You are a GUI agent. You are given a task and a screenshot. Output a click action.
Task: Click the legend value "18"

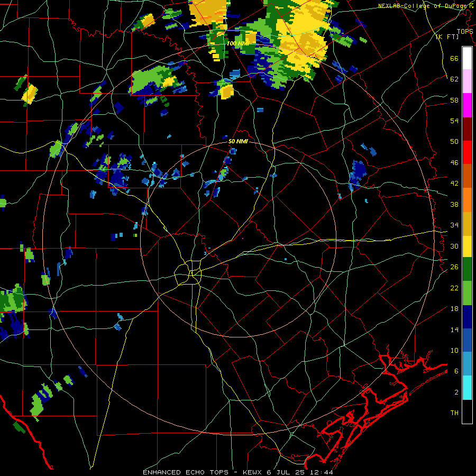[454, 309]
